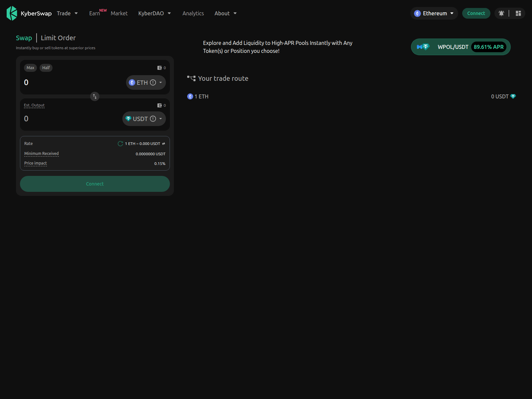Open the WPOL/USDT 89.61% APR pool banner
The image size is (532, 399).
click(x=461, y=47)
